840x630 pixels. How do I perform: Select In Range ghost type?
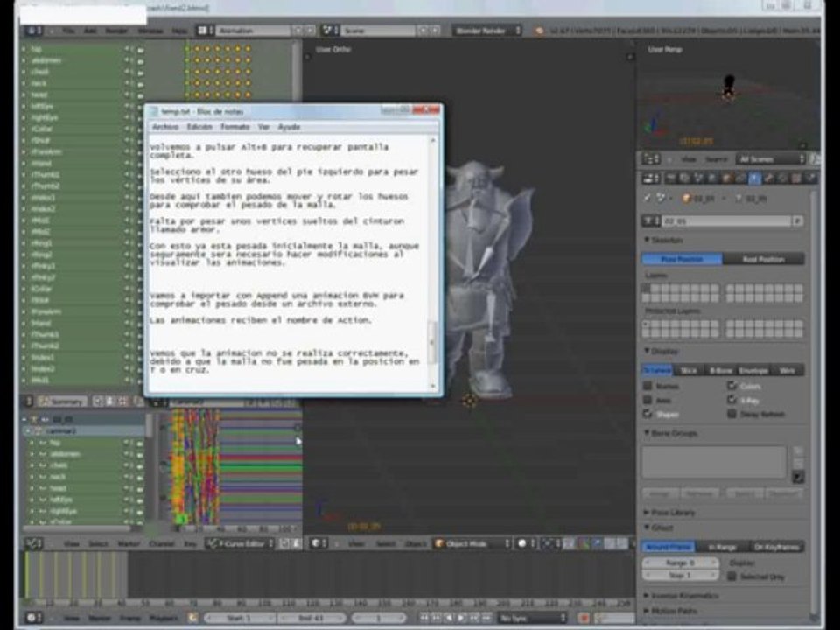pos(722,547)
